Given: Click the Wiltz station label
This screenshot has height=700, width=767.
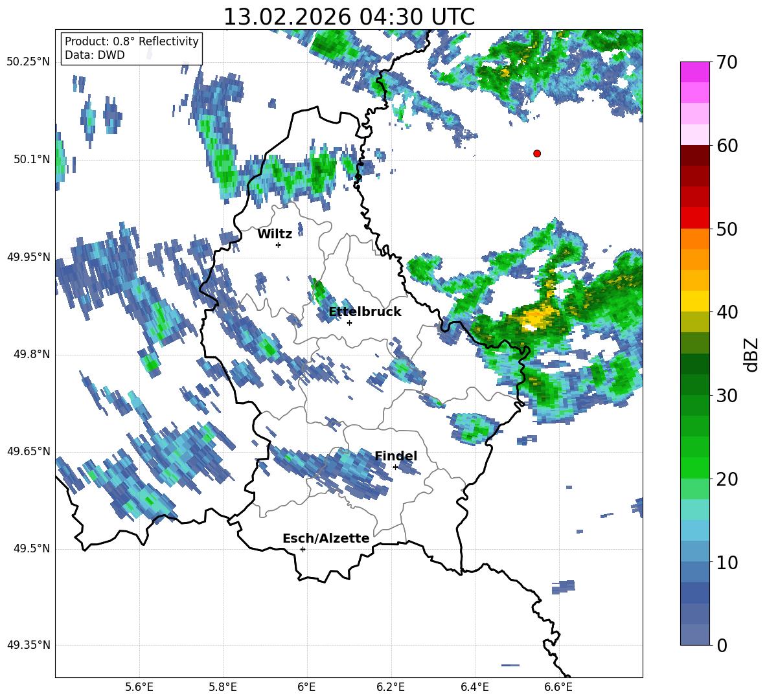Looking at the screenshot, I should click(x=275, y=234).
